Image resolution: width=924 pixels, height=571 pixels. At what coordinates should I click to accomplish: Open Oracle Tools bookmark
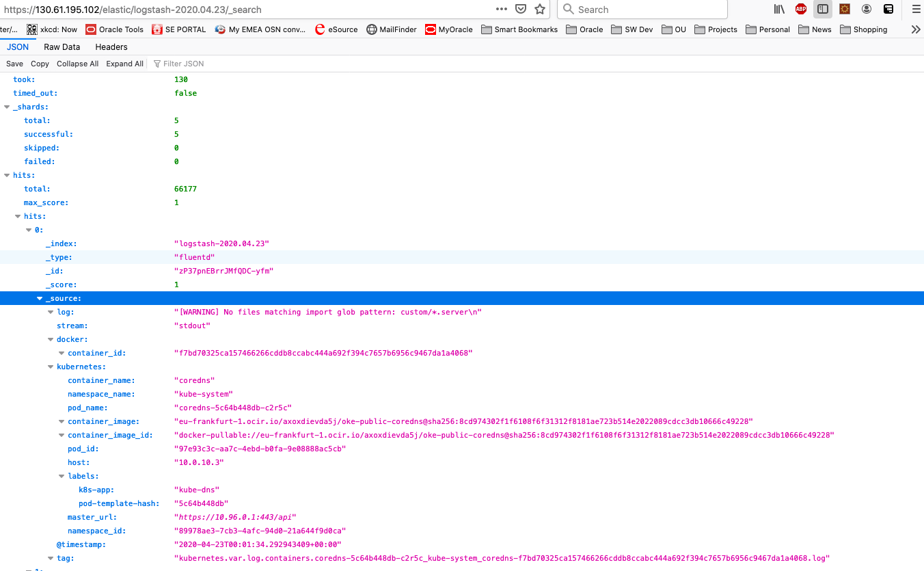point(115,29)
